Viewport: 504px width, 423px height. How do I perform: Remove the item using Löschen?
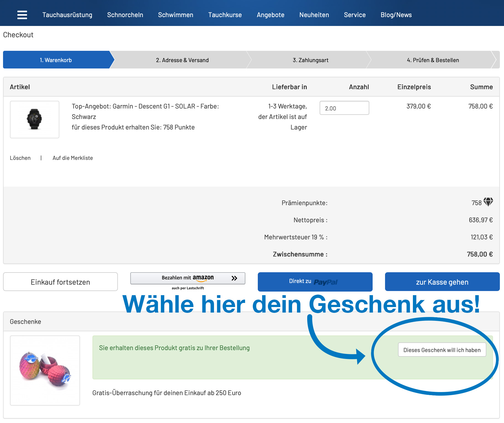20,158
